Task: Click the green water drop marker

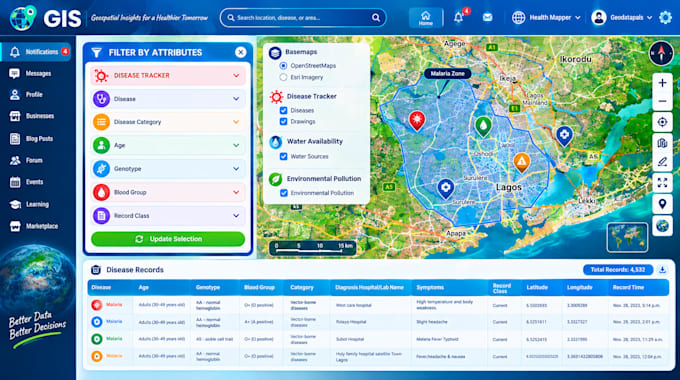Action: (483, 126)
